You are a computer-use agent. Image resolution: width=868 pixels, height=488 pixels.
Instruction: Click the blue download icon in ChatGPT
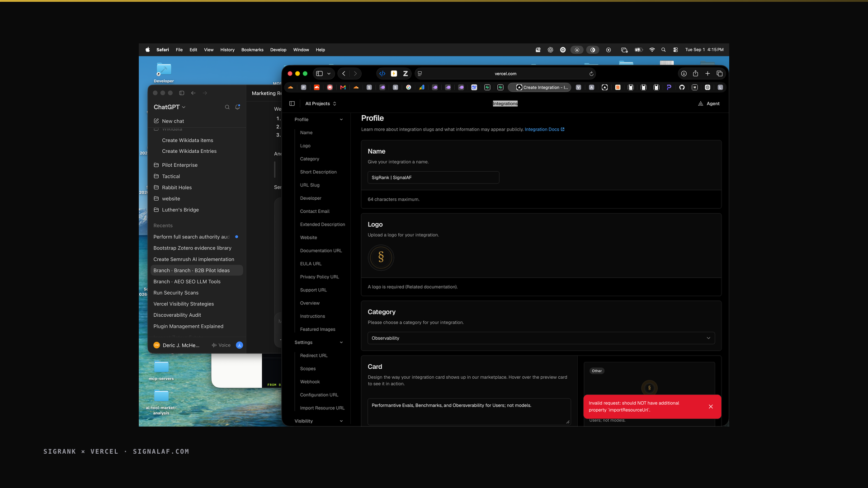point(240,345)
